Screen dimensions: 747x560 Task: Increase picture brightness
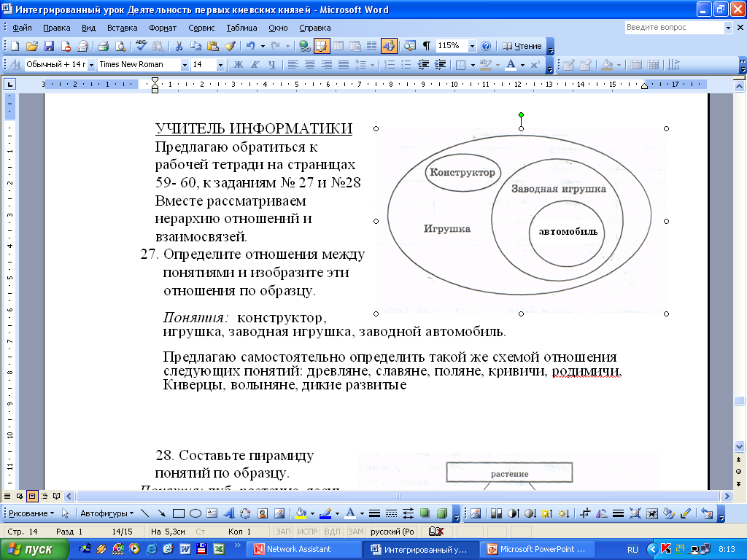tap(547, 513)
